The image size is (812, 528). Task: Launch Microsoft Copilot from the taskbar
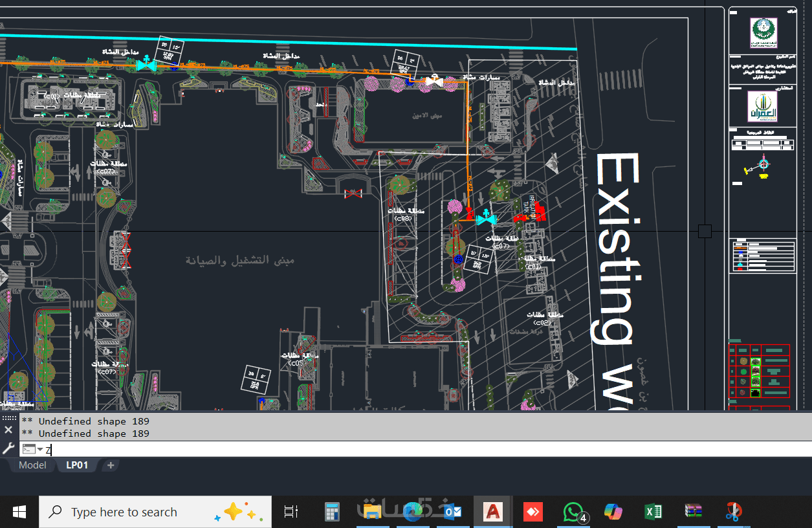click(613, 512)
